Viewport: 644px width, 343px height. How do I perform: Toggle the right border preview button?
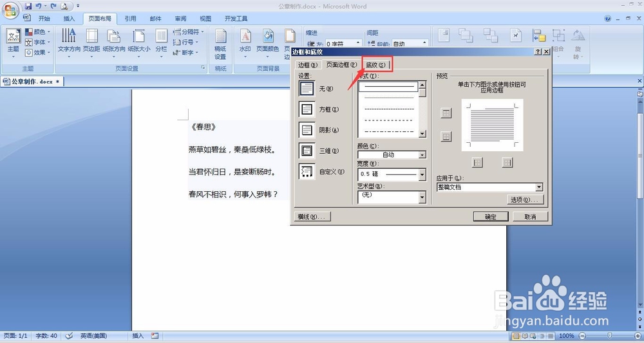coord(507,163)
